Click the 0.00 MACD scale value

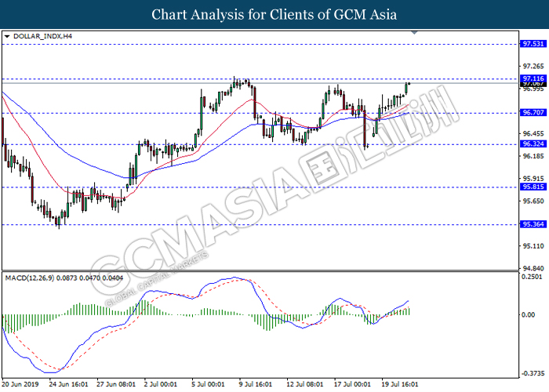(x=529, y=314)
